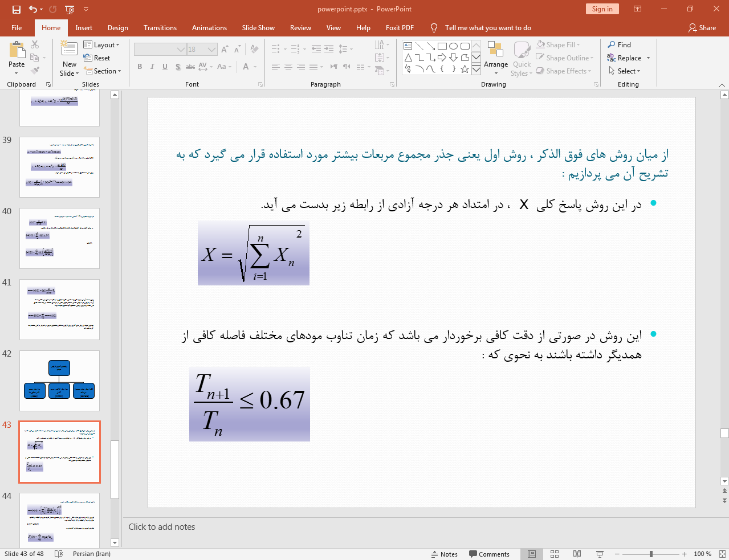Toggle Text Shadow formatting

(178, 67)
